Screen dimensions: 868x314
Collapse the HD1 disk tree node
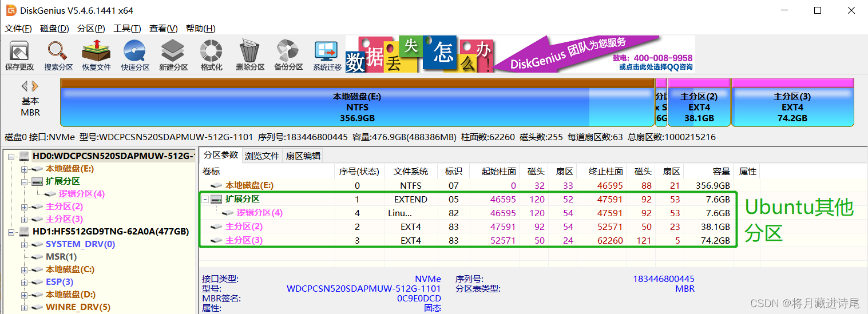click(11, 232)
